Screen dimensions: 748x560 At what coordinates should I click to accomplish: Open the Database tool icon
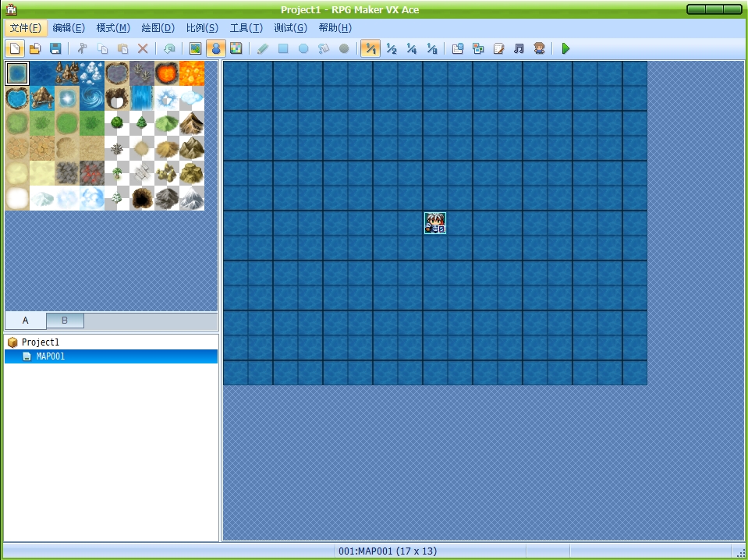click(x=458, y=48)
